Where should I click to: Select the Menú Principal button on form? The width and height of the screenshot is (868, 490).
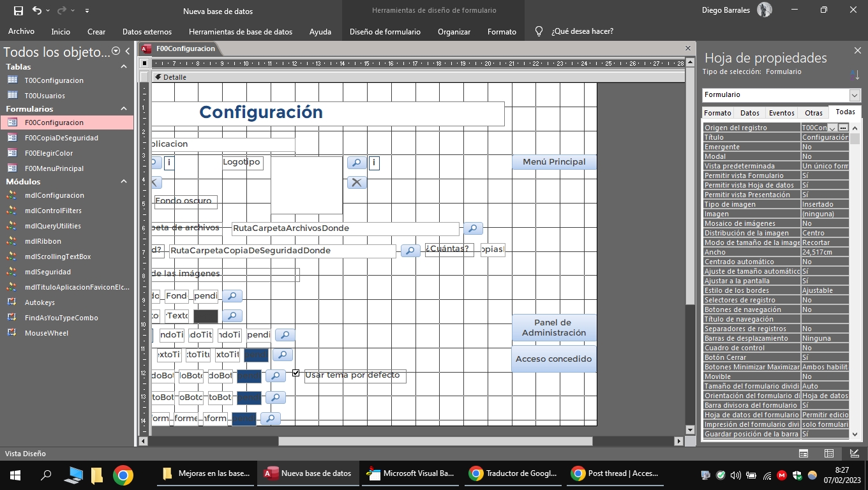click(x=554, y=162)
